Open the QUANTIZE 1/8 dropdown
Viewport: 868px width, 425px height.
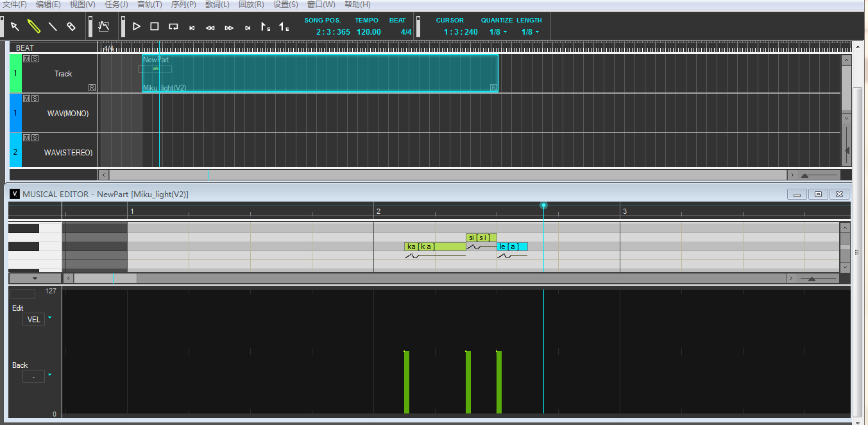click(498, 32)
